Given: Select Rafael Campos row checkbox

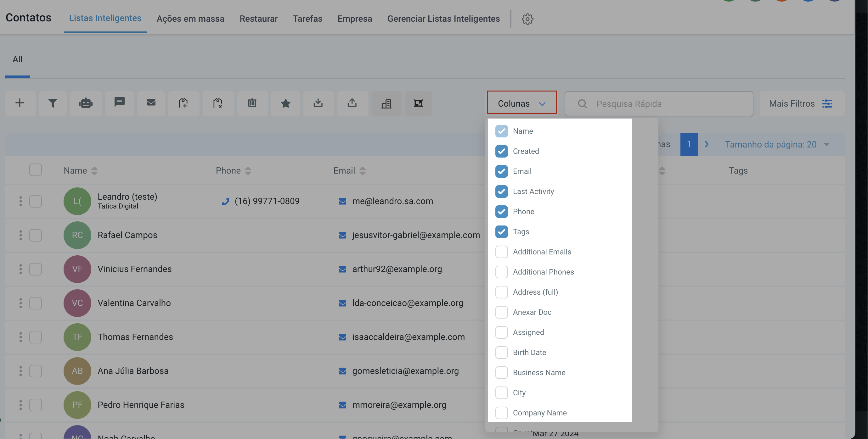Looking at the screenshot, I should tap(35, 235).
